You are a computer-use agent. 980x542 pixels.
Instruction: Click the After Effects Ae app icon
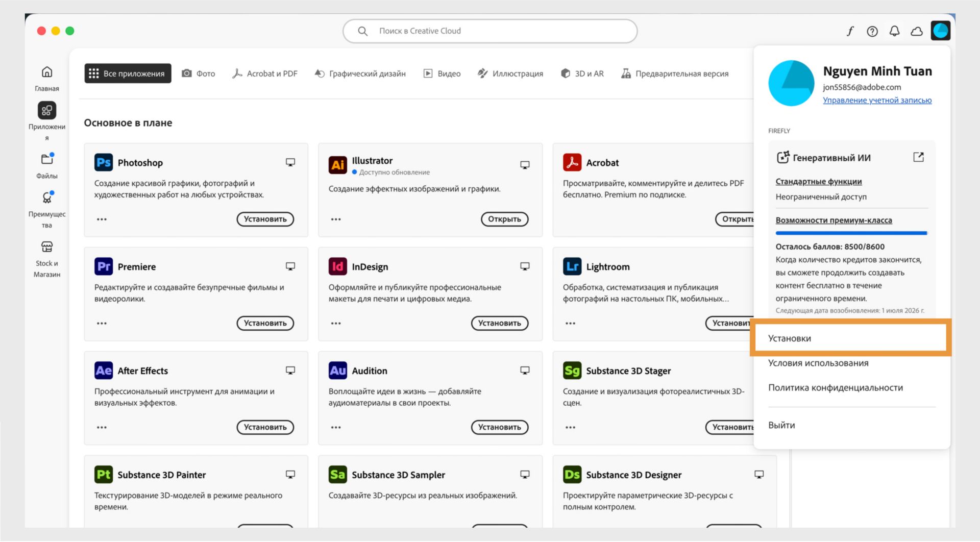(x=104, y=371)
